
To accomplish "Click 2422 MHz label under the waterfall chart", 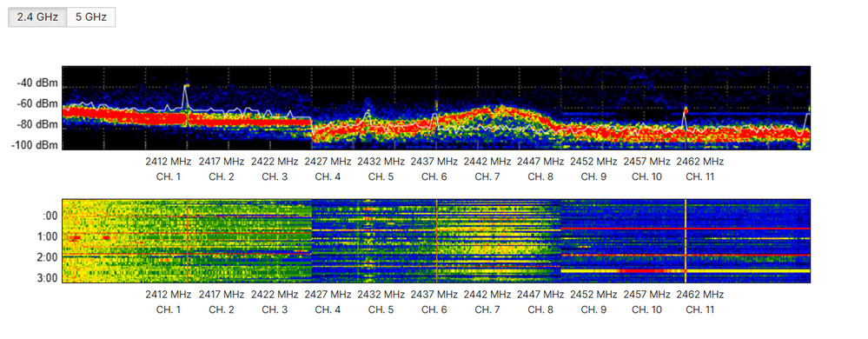I will point(275,294).
